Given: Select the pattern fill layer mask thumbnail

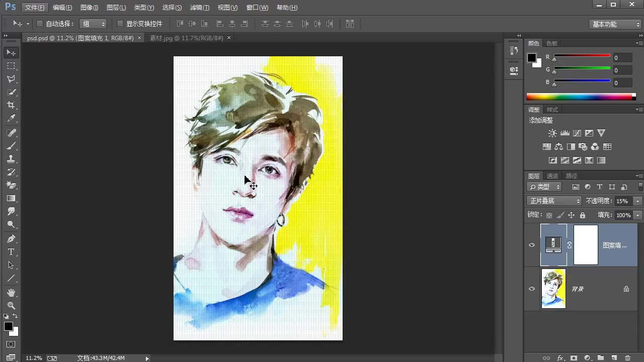Looking at the screenshot, I should pyautogui.click(x=586, y=245).
